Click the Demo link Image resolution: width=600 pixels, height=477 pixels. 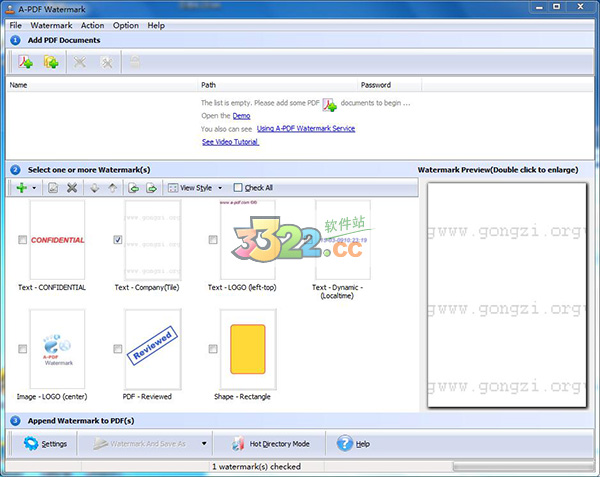[x=241, y=116]
